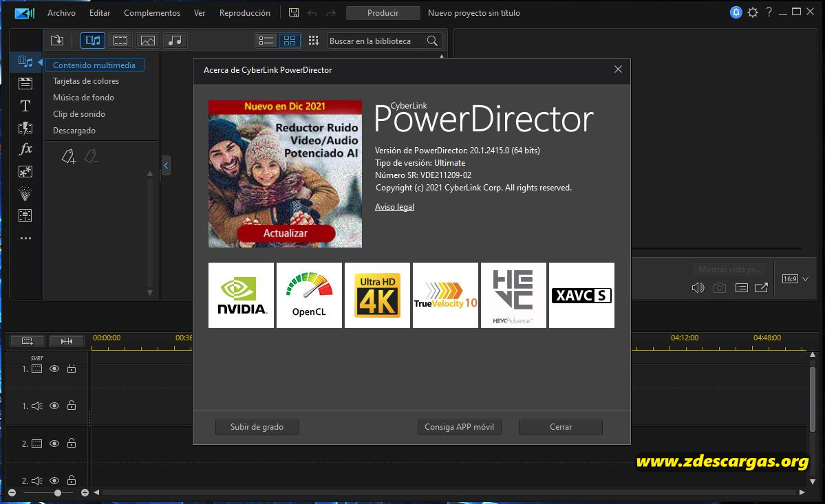Filter library to images only
This screenshot has height=504, width=825.
pos(148,41)
